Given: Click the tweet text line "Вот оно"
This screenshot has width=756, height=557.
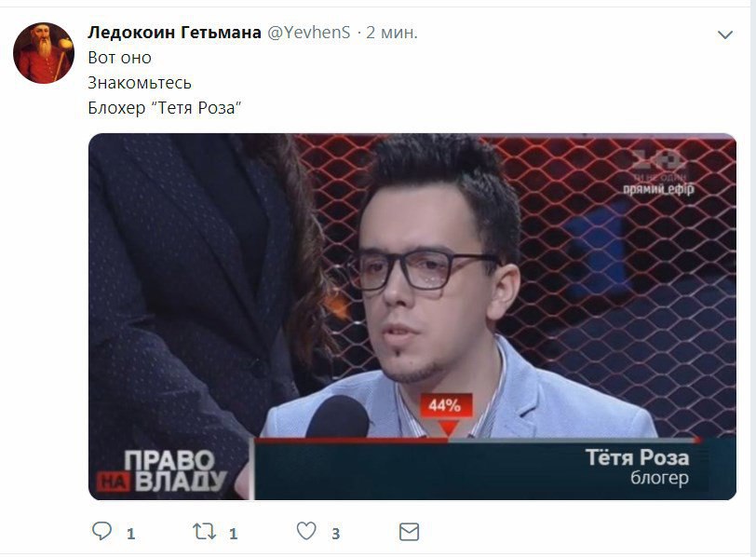Looking at the screenshot, I should tap(119, 58).
